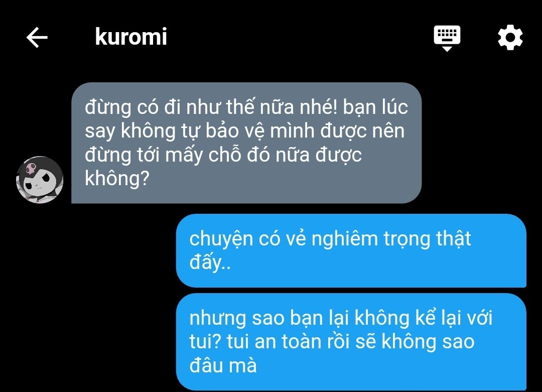Click the word "không?" in the gray bubble
The width and height of the screenshot is (542, 392).
point(117,179)
